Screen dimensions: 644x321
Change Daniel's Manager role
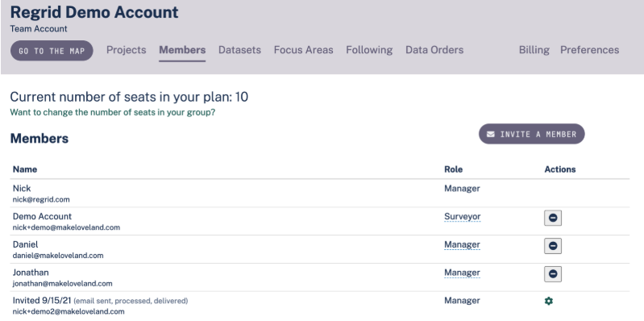click(462, 244)
